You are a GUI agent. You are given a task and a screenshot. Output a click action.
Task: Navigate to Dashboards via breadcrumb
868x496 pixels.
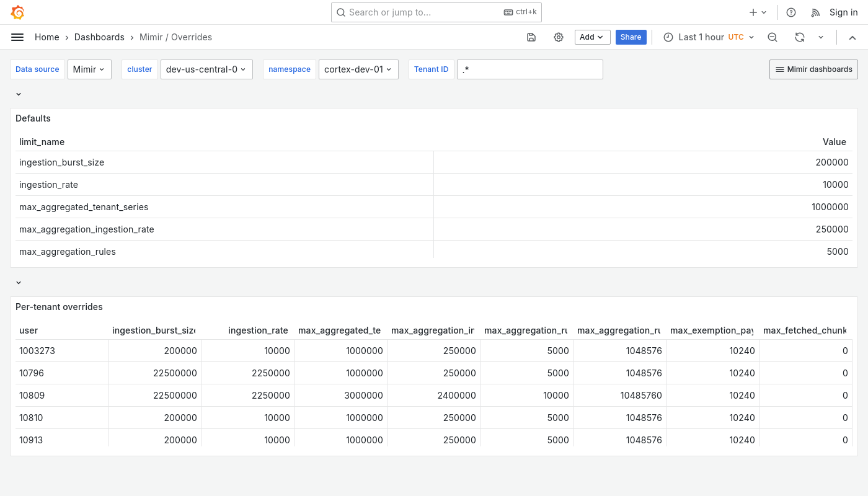(x=99, y=37)
